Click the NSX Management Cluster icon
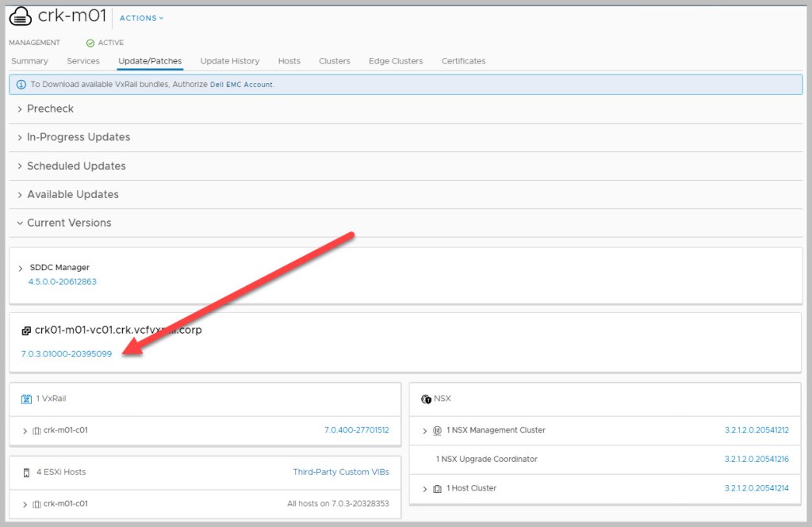This screenshot has height=527, width=812. [437, 430]
